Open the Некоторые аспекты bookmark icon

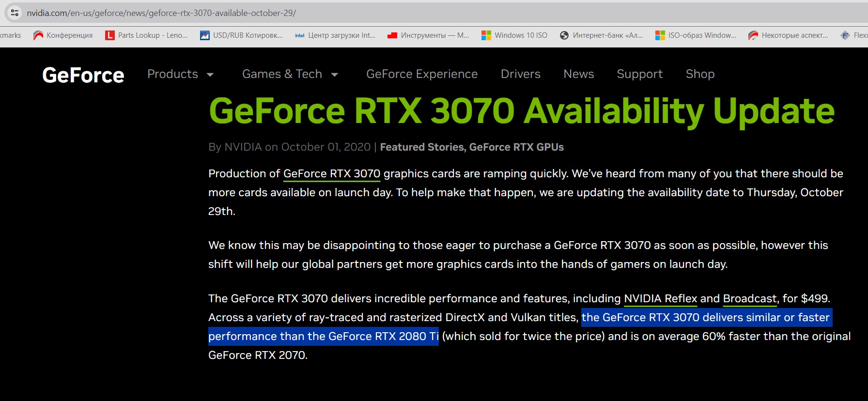click(x=753, y=35)
